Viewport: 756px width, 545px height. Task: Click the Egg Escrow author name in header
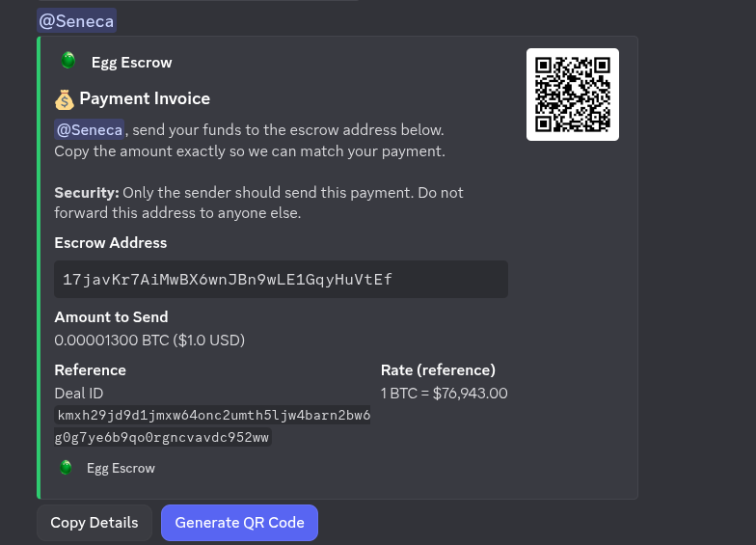coord(131,63)
